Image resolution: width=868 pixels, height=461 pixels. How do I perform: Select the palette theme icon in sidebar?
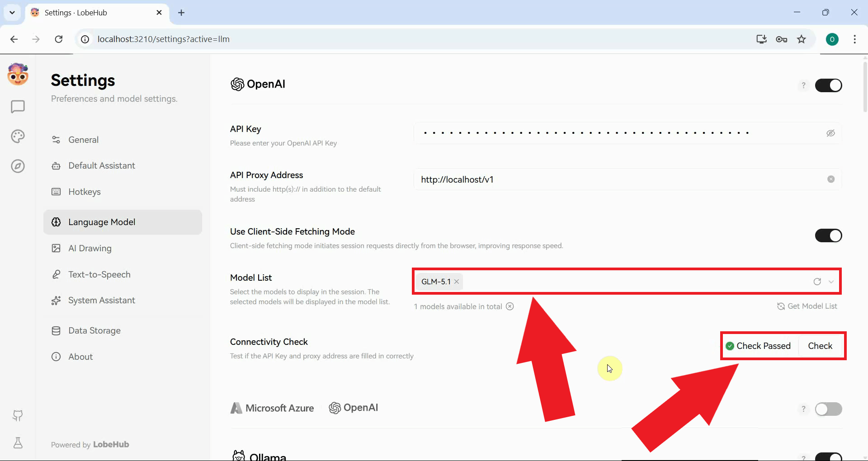(x=17, y=136)
